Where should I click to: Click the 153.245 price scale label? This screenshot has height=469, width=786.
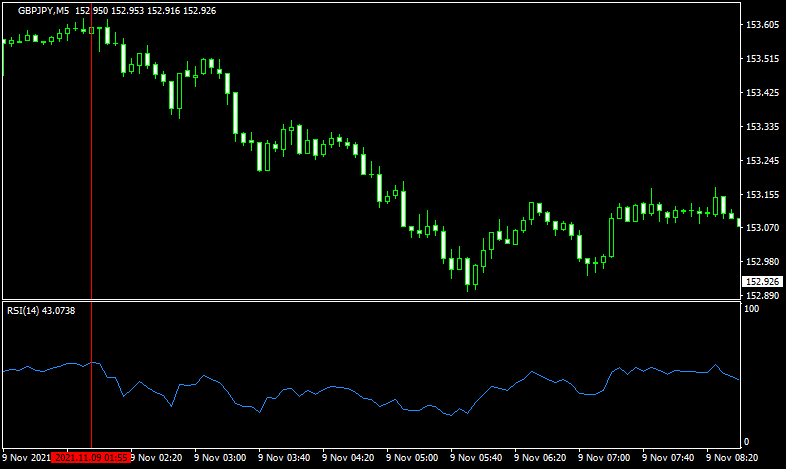tap(762, 161)
